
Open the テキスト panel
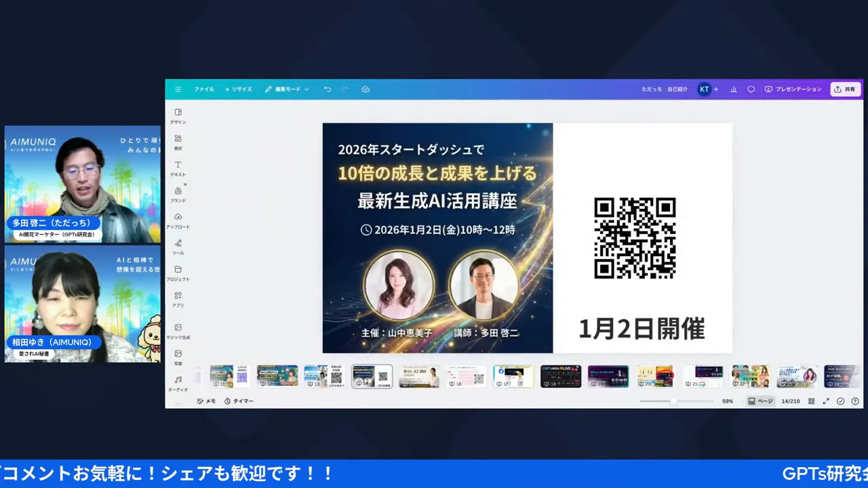[178, 169]
